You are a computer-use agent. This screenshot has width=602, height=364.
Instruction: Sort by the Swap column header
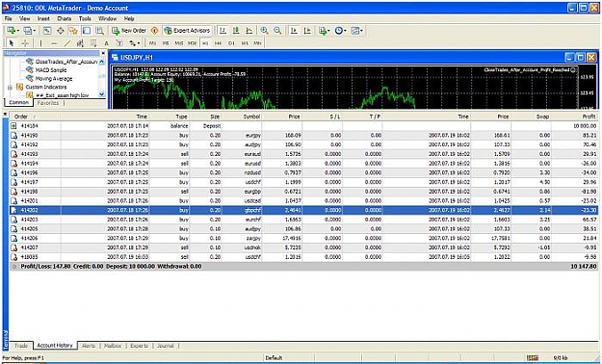(x=532, y=117)
